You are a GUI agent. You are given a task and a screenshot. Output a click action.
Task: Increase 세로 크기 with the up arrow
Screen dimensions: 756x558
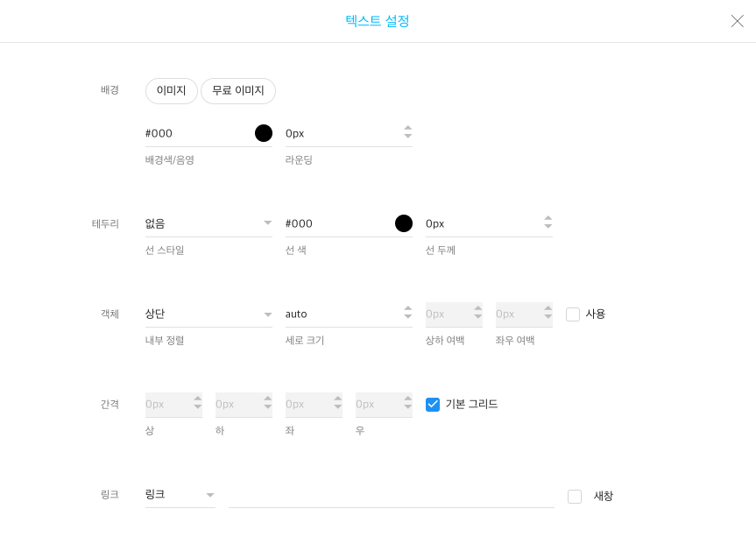[x=408, y=309]
